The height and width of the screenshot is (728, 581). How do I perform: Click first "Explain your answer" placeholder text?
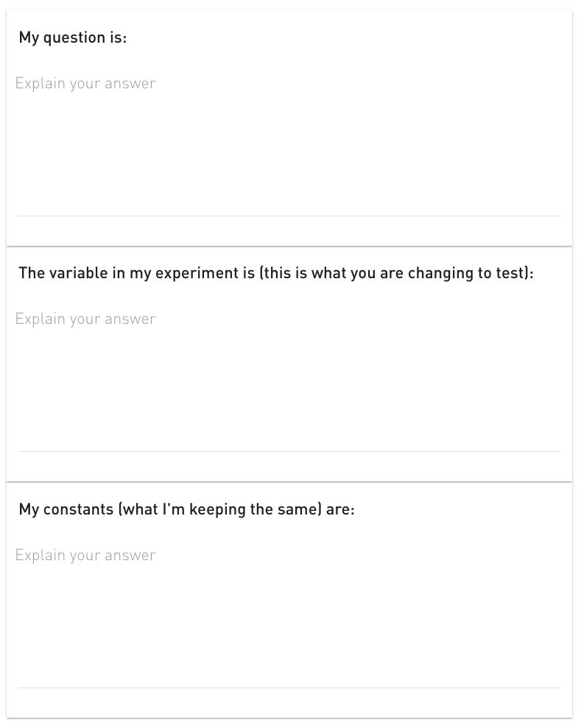[x=85, y=84]
